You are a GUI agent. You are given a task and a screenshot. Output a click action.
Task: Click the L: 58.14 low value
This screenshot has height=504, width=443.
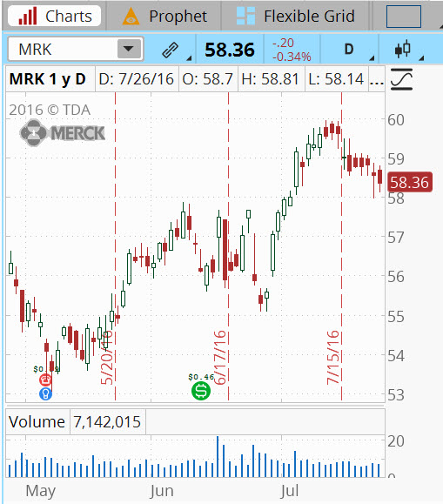coord(336,79)
